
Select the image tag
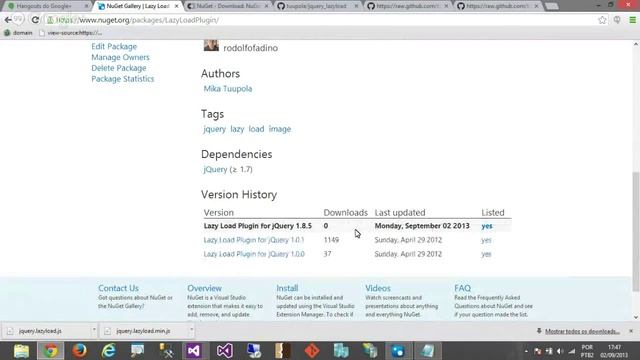280,129
